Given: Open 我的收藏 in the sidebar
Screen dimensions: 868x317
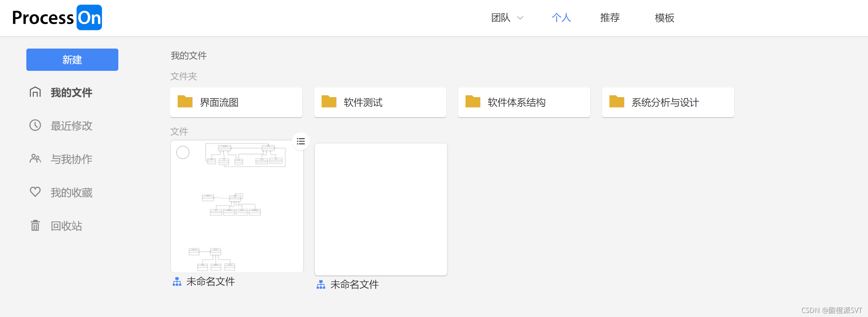Looking at the screenshot, I should [x=72, y=192].
